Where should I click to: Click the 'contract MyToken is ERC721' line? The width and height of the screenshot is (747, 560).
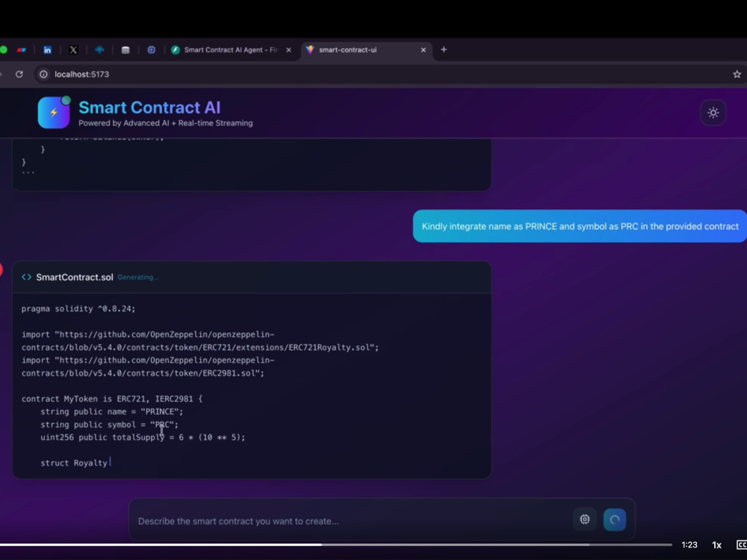[112, 399]
